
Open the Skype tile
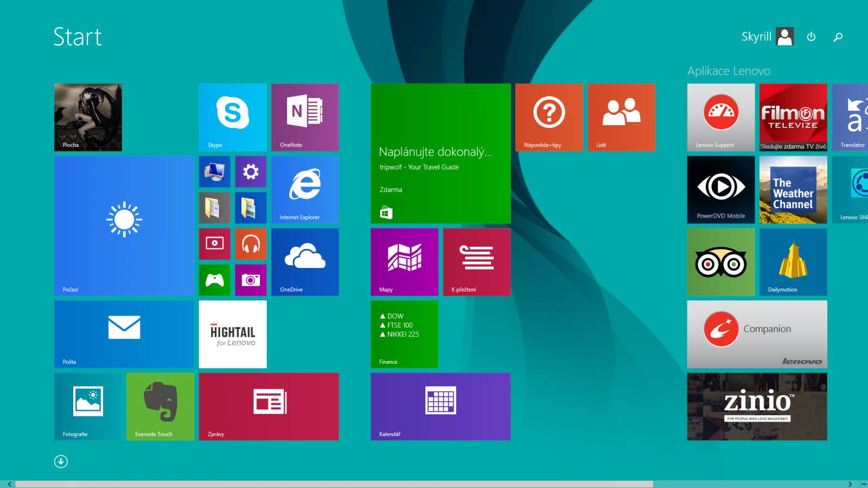233,117
